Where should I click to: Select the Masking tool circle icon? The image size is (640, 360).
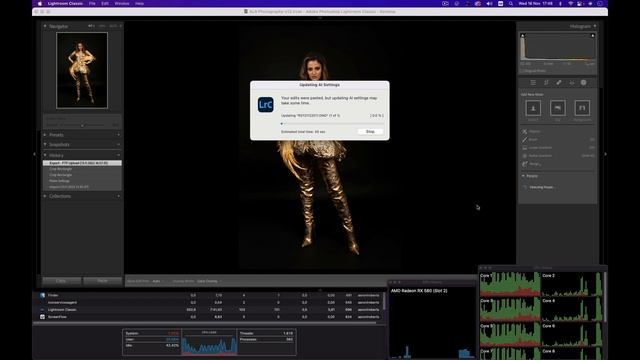pos(584,82)
